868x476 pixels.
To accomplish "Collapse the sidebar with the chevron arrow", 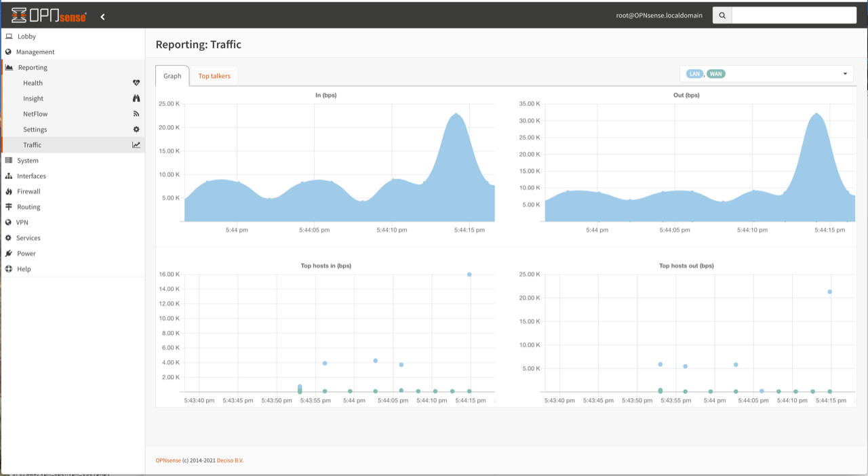I will tap(103, 16).
